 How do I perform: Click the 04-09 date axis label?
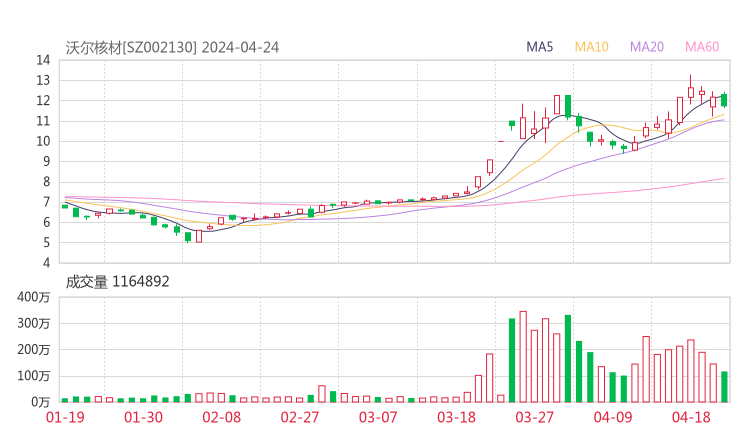pyautogui.click(x=613, y=417)
